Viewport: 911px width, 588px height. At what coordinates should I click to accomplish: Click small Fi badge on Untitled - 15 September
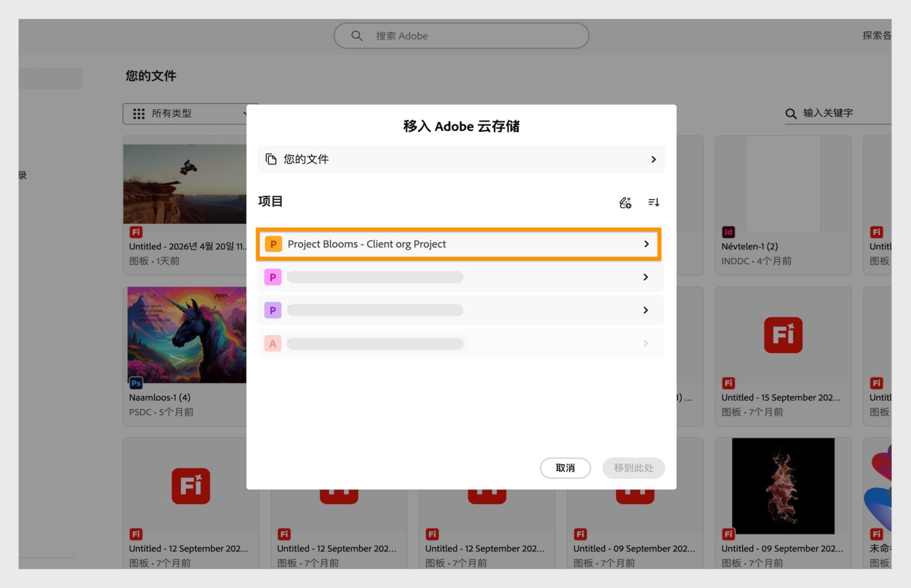728,383
